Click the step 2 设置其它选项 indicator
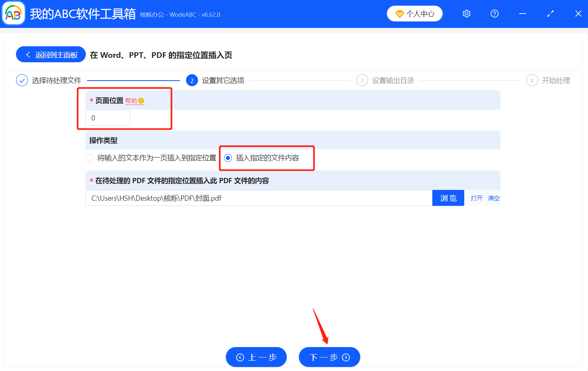The width and height of the screenshot is (588, 371). 192,80
